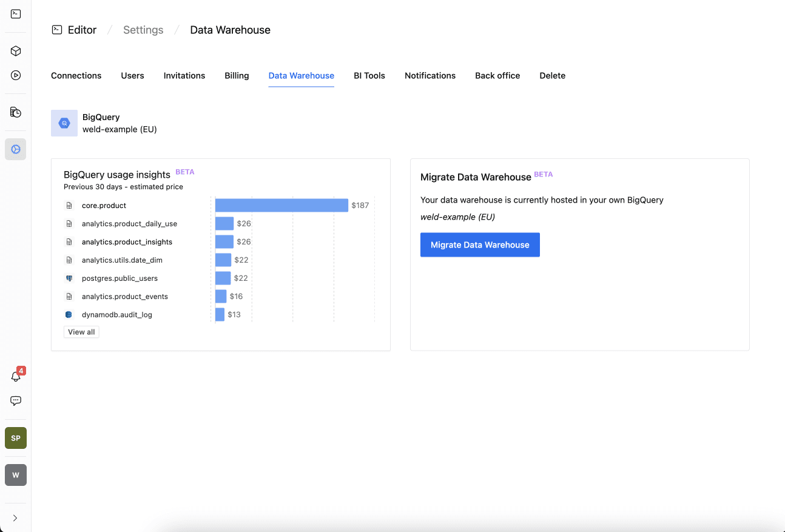
Task: Click the Editor breadcrumb terminal icon
Action: click(x=57, y=30)
